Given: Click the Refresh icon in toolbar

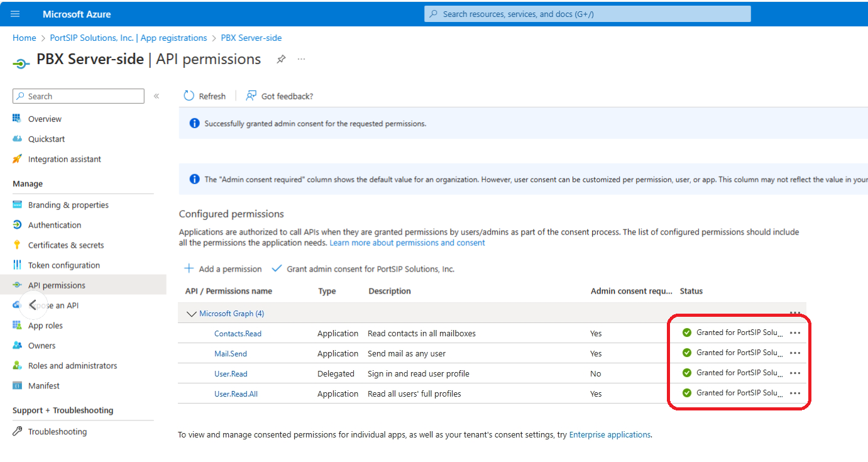Looking at the screenshot, I should [x=189, y=96].
